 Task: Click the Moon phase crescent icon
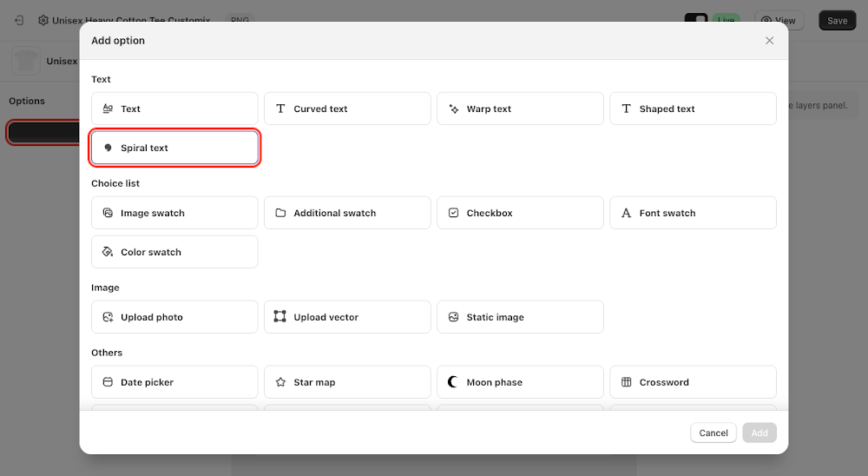[453, 382]
